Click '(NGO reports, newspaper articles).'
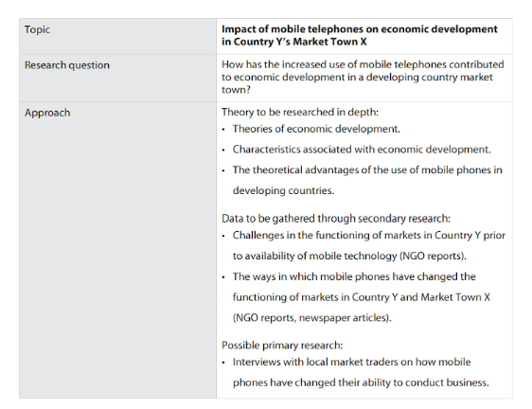Image resolution: width=532 pixels, height=409 pixels. pos(311,318)
